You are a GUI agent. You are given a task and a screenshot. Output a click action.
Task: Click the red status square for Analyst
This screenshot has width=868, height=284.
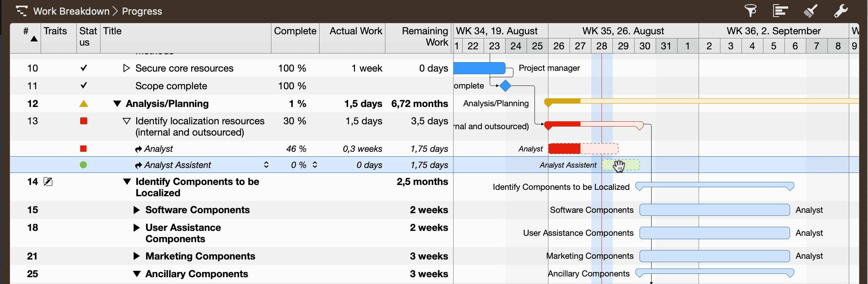pyautogui.click(x=84, y=149)
